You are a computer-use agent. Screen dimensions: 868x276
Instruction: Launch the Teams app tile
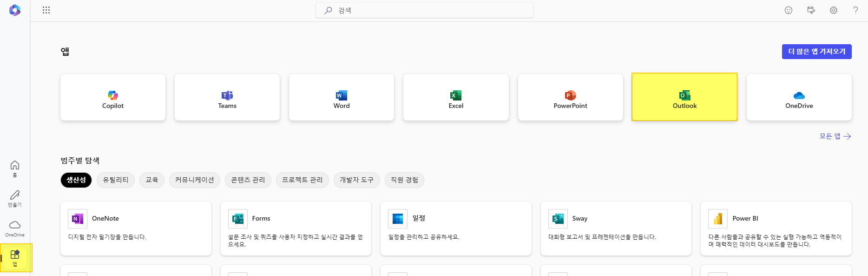(227, 97)
